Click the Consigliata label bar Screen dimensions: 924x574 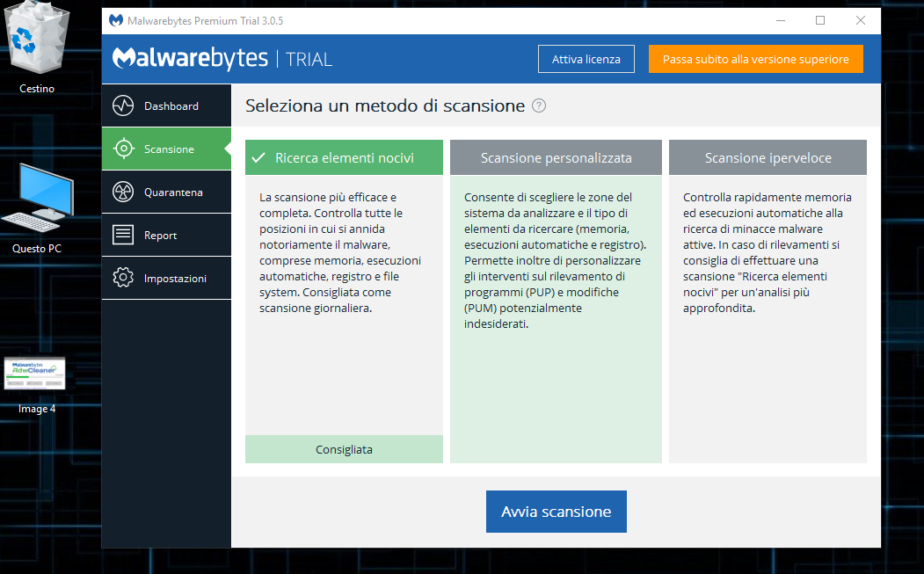(344, 449)
